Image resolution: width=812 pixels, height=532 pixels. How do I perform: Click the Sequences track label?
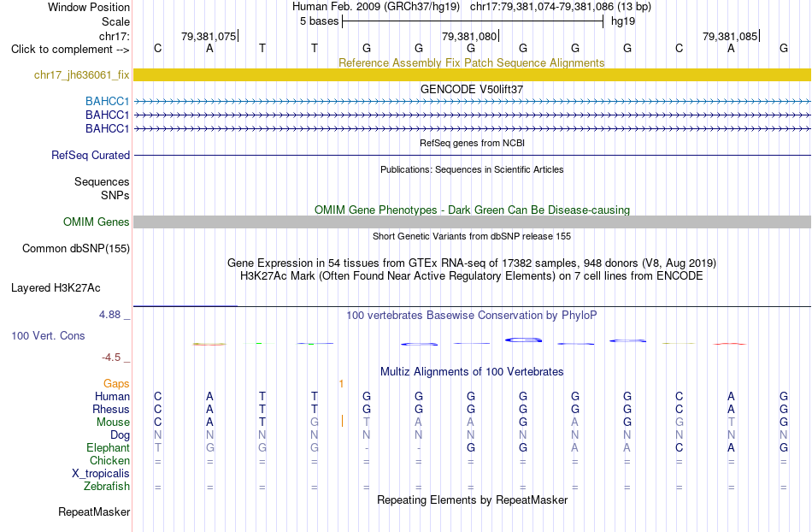pyautogui.click(x=102, y=182)
